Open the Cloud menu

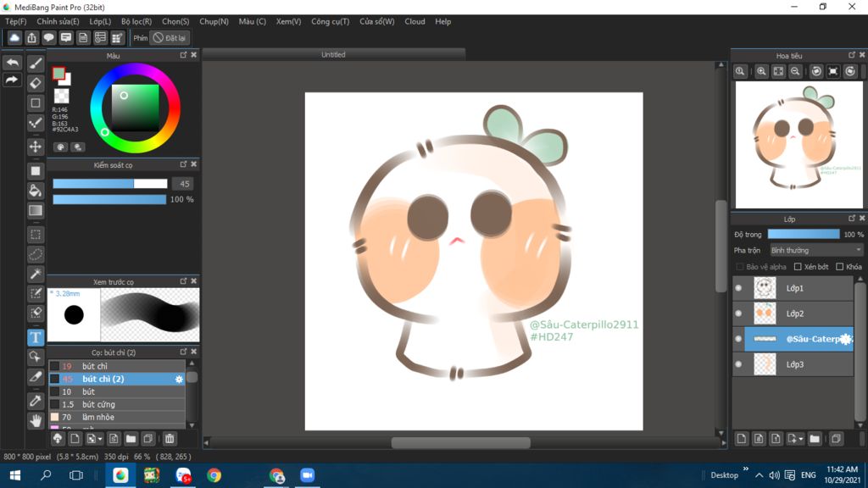coord(415,21)
